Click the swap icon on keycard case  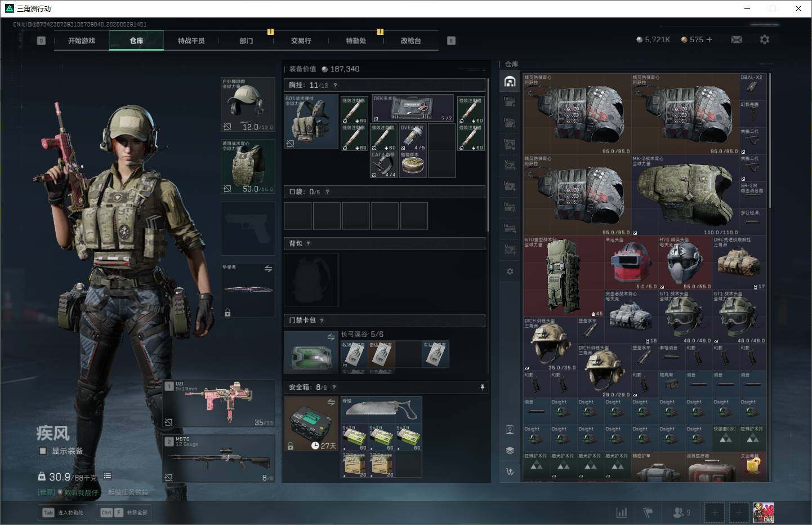click(331, 337)
